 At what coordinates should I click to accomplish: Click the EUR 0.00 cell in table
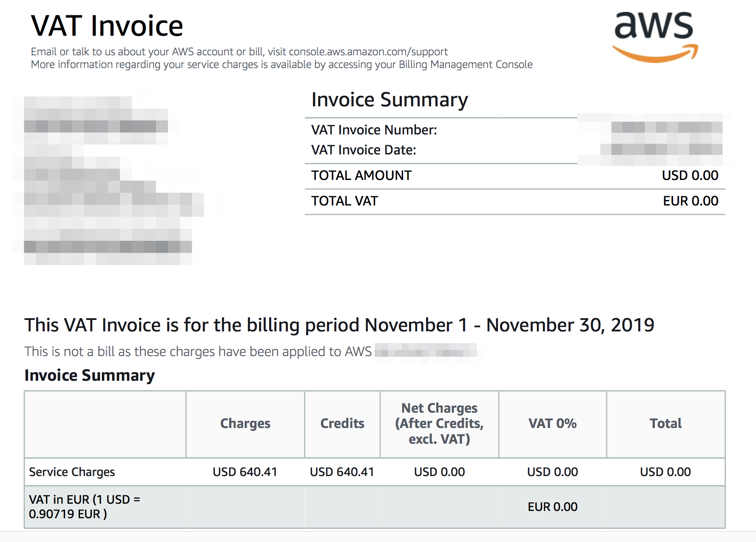tap(552, 507)
